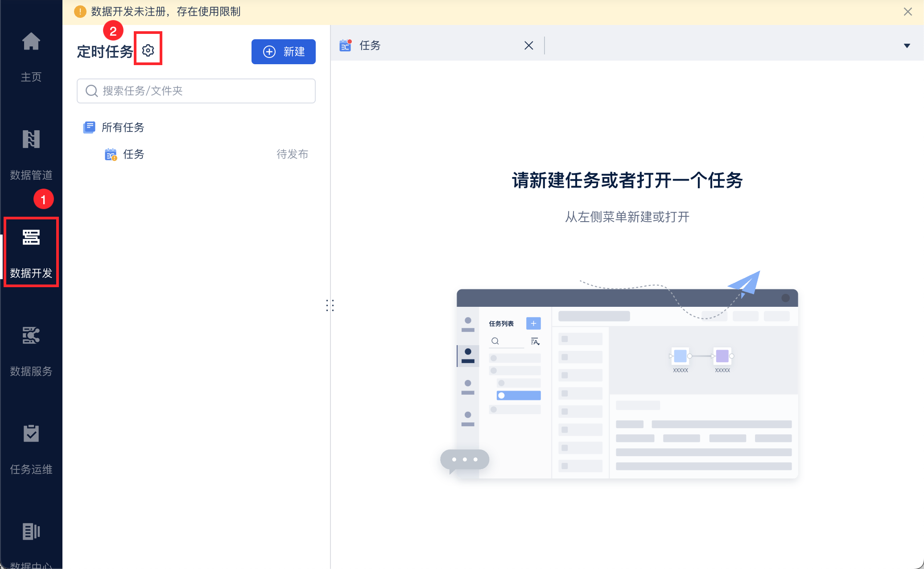Open the 任务 item in task tree
The image size is (924, 569).
[133, 154]
